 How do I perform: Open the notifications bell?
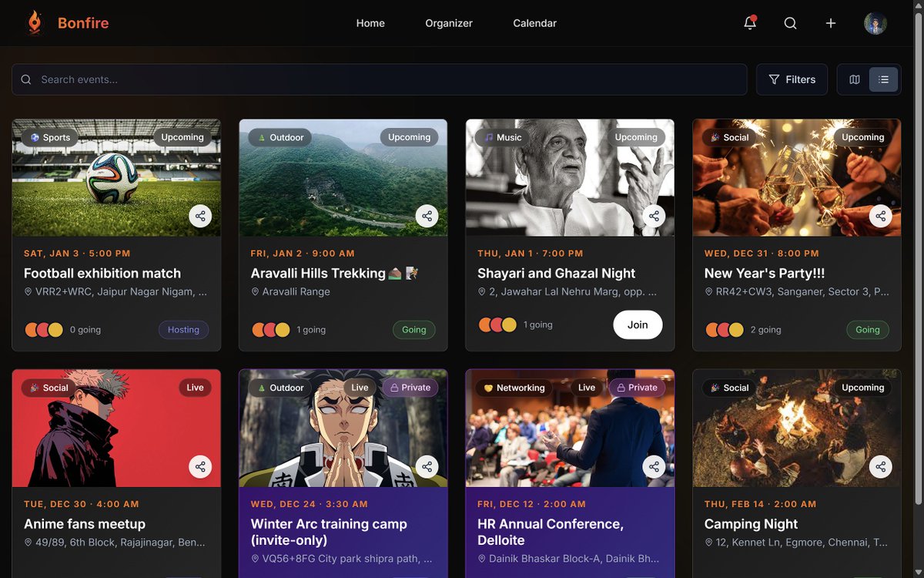[x=750, y=23]
